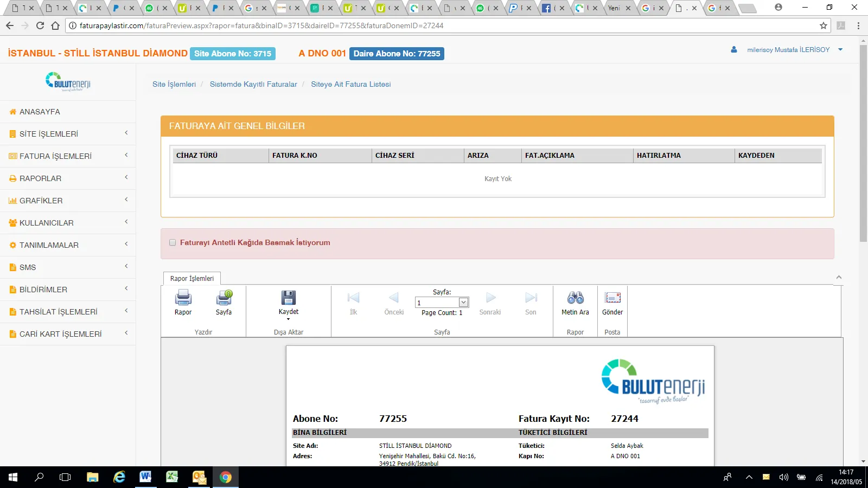Open user account dropdown for Mustafa İLERİSOY
Screen dimensions: 868x488
788,50
